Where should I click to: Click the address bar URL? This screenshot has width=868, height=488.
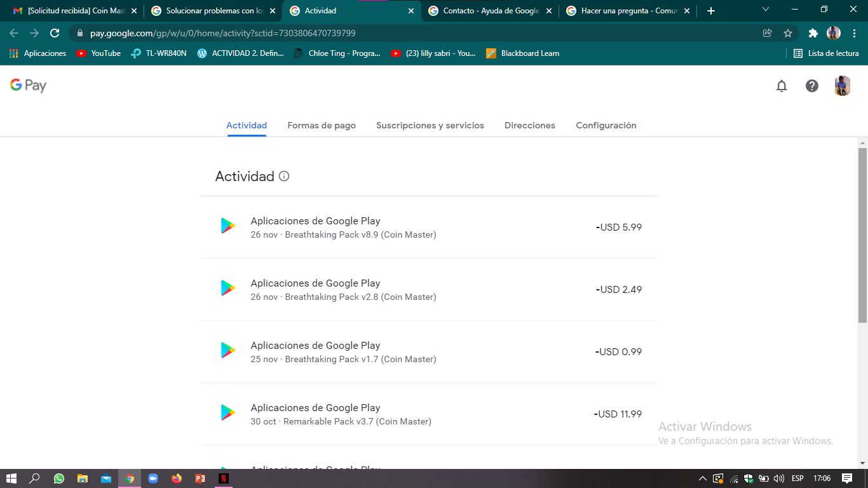[223, 33]
